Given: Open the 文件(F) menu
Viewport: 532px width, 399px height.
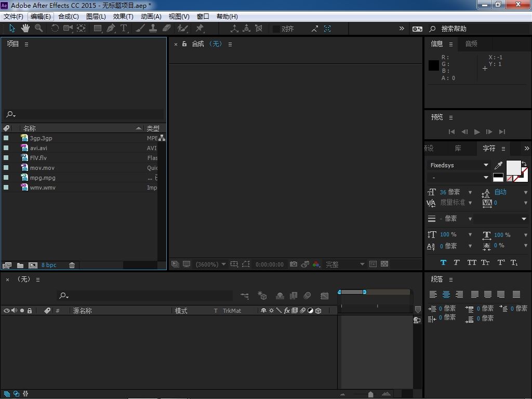Looking at the screenshot, I should [x=13, y=16].
